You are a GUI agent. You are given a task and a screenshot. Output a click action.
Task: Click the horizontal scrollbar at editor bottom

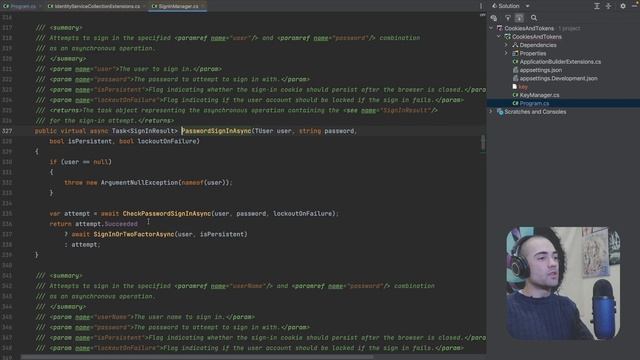pos(197,357)
